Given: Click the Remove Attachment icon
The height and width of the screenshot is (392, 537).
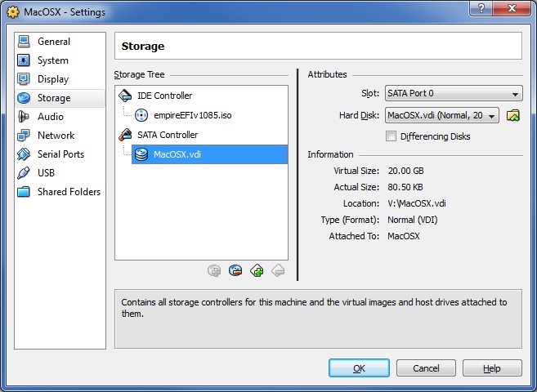Looking at the screenshot, I should click(278, 271).
